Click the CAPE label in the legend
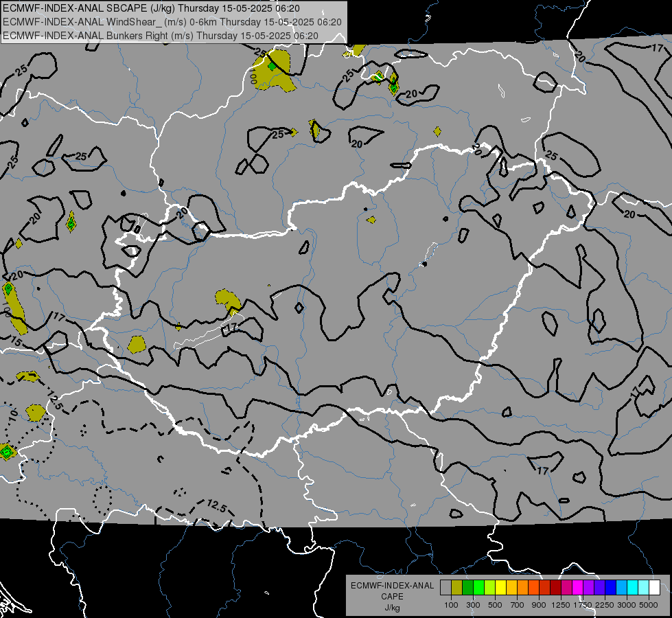672x618 pixels. point(392,597)
